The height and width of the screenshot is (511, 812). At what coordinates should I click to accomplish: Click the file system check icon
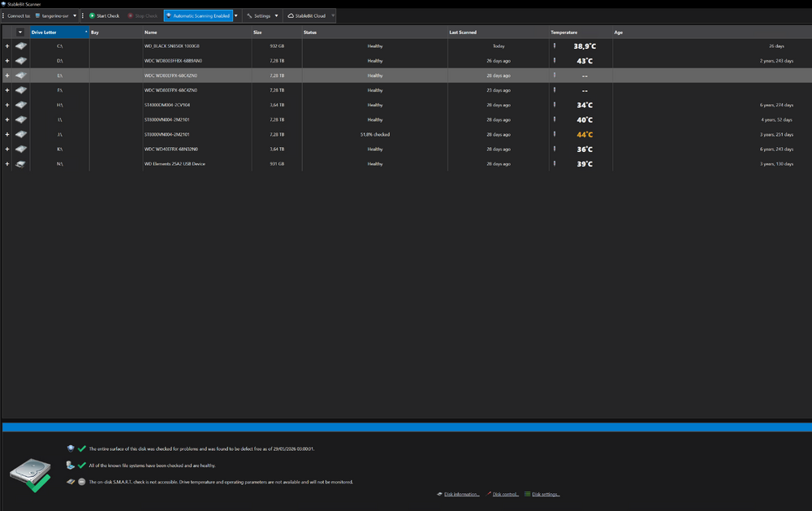coord(71,466)
